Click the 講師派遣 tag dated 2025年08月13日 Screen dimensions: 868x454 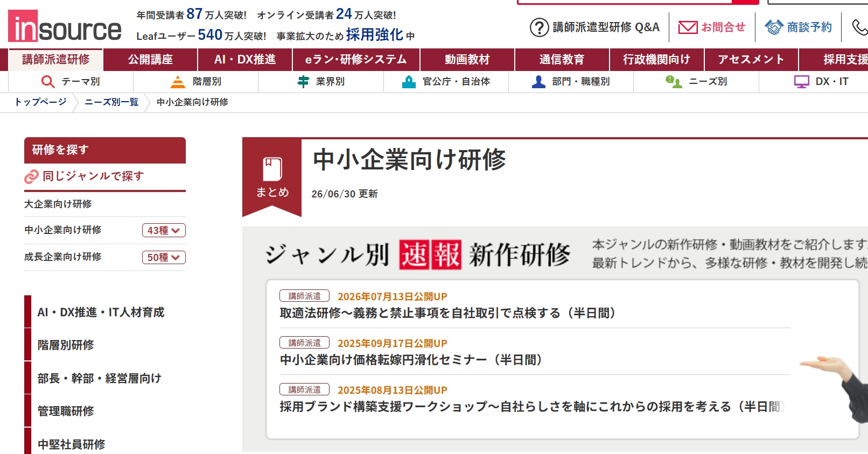pos(304,389)
